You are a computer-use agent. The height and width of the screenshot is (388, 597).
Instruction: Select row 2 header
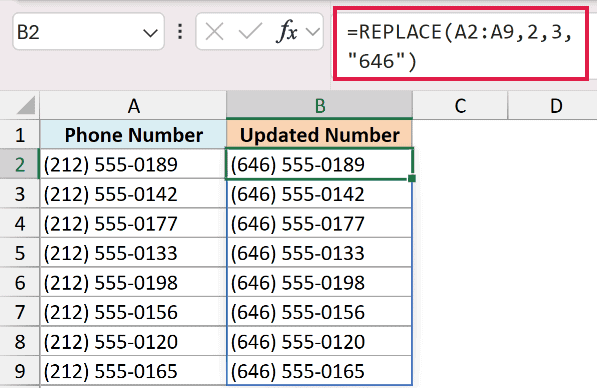tap(20, 164)
